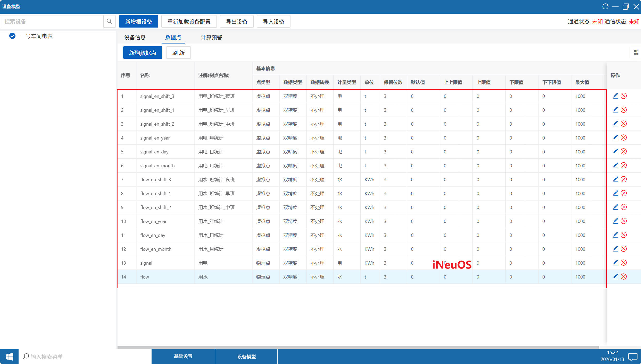Click edit pencil for signal_en_shift_3 row
Image resolution: width=641 pixels, height=364 pixels.
point(615,96)
